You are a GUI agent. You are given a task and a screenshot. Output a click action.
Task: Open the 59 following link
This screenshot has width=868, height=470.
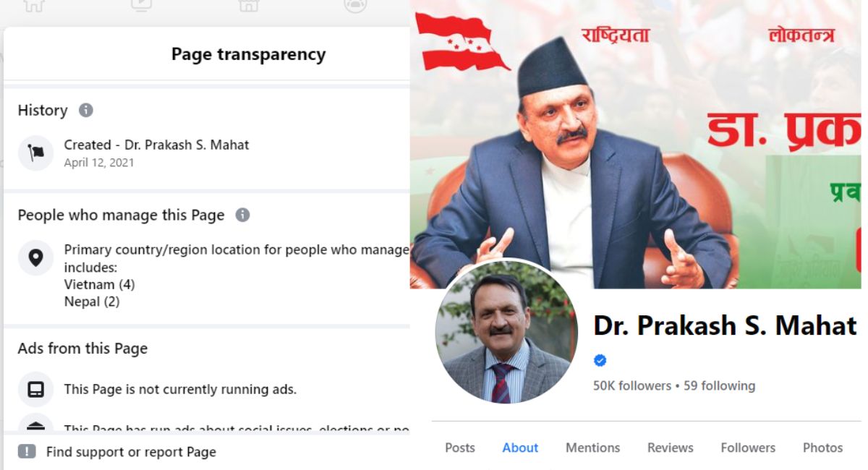click(719, 385)
